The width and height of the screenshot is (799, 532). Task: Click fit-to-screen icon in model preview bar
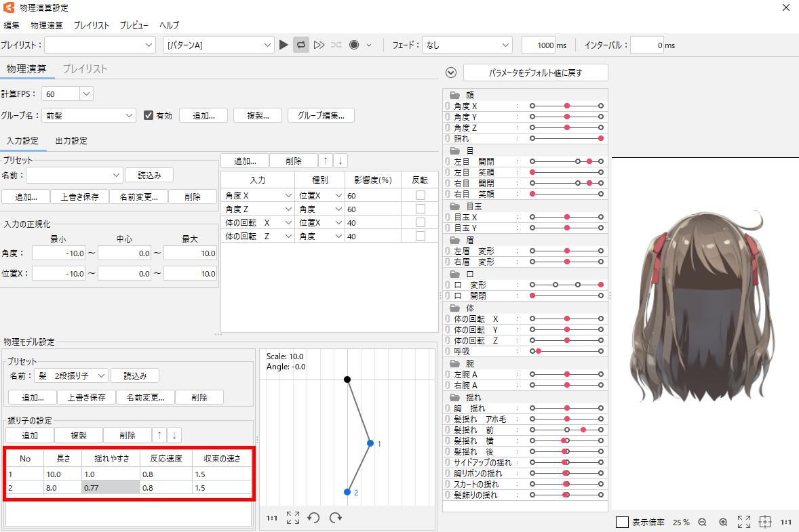pos(744,522)
